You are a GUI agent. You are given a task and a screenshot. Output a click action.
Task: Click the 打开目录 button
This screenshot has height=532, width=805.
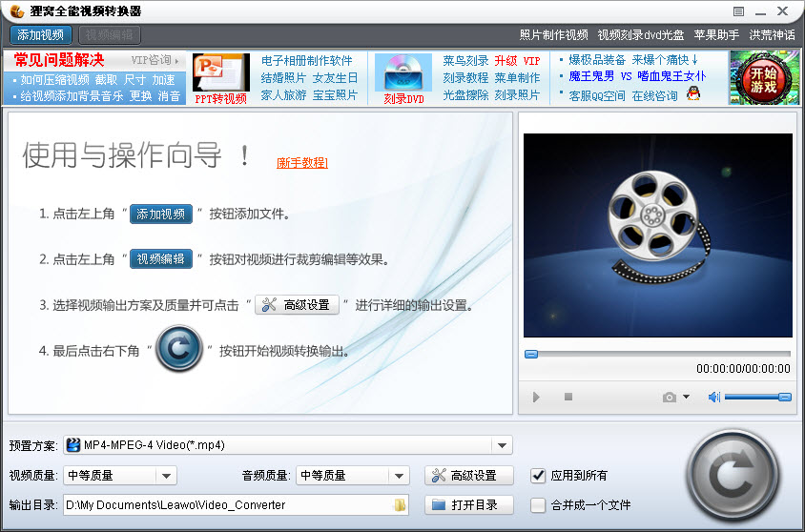467,504
